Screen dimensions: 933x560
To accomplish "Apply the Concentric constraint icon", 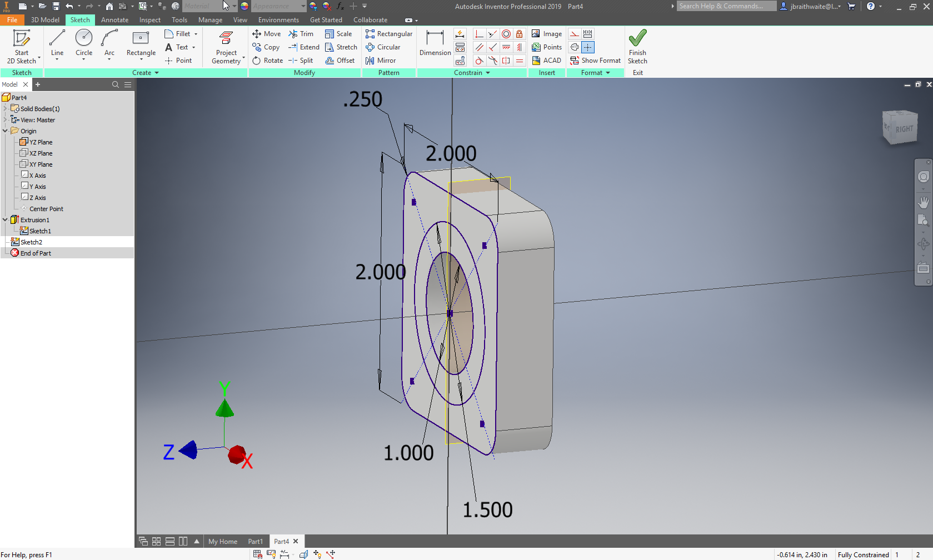I will [506, 34].
